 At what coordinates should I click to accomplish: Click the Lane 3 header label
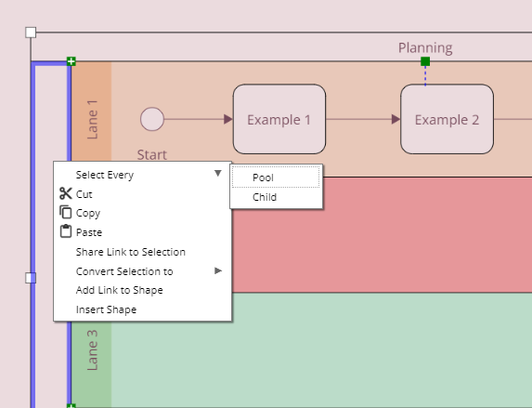coord(92,350)
